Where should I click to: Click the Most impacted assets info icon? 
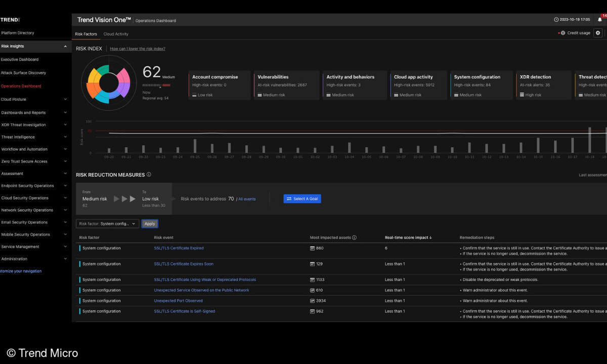[x=354, y=238]
